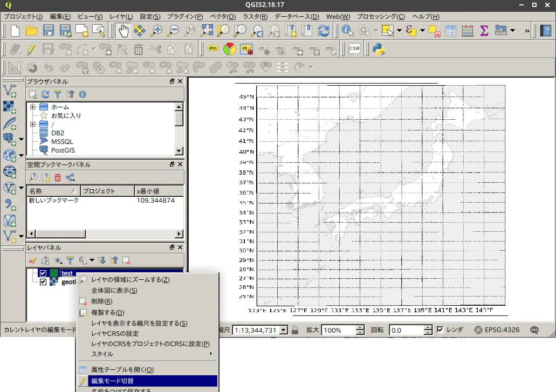
Task: Open a project with the folder icon
Action: point(32,31)
